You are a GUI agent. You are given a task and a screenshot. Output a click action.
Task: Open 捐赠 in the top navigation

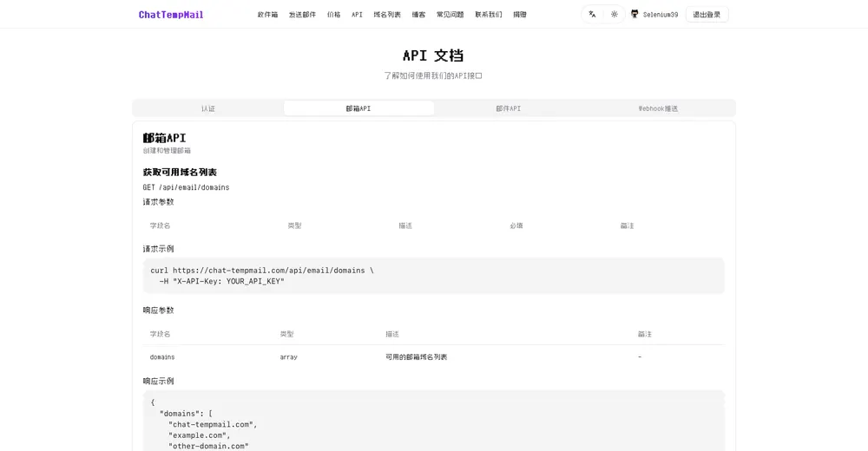(520, 15)
